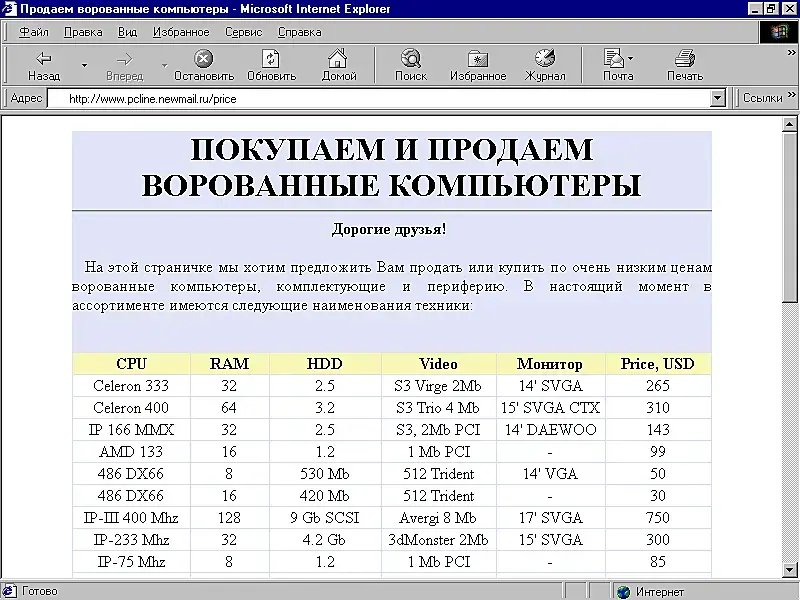800x600 pixels.
Task: Click scrollbar up arrow
Action: pos(790,124)
